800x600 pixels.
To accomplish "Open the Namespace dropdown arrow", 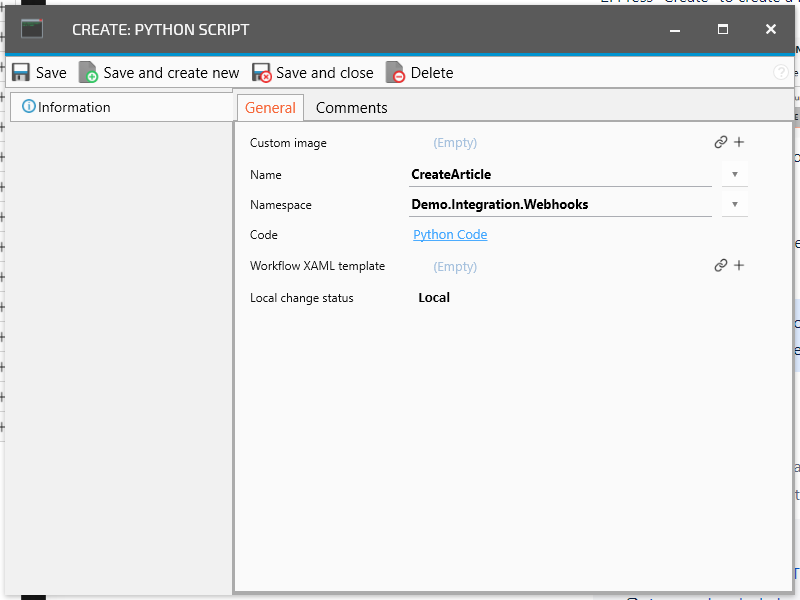I will (x=734, y=204).
